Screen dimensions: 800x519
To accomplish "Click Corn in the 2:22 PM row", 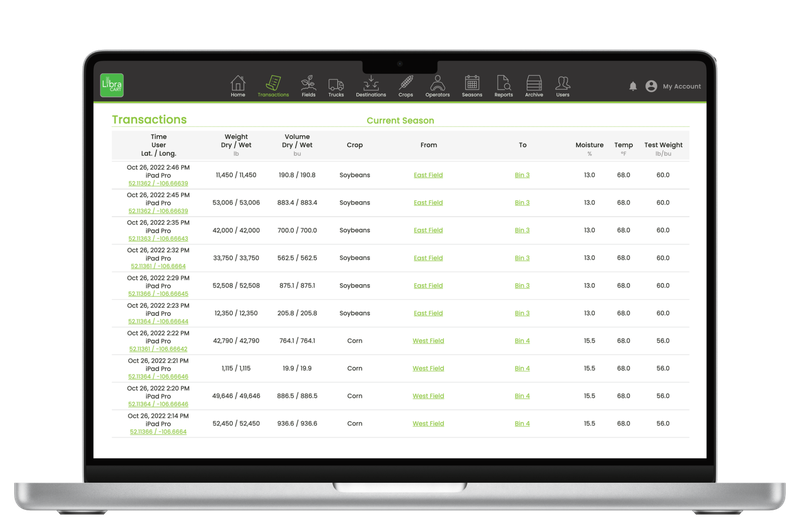I will coord(355,340).
